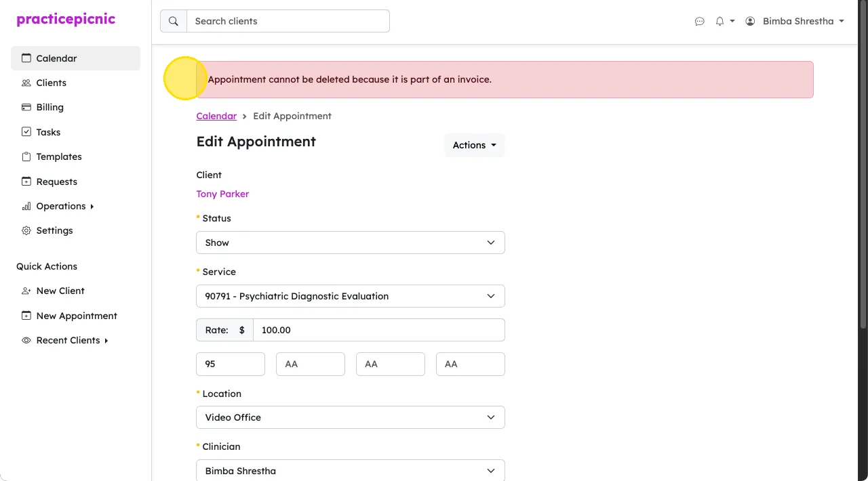Click the Tasks checkmark icon
This screenshot has height=481, width=868.
tap(26, 132)
